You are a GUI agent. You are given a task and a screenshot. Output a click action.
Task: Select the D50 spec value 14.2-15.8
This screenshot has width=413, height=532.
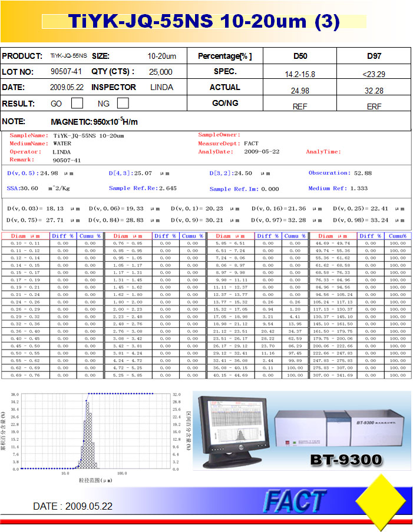coord(300,74)
